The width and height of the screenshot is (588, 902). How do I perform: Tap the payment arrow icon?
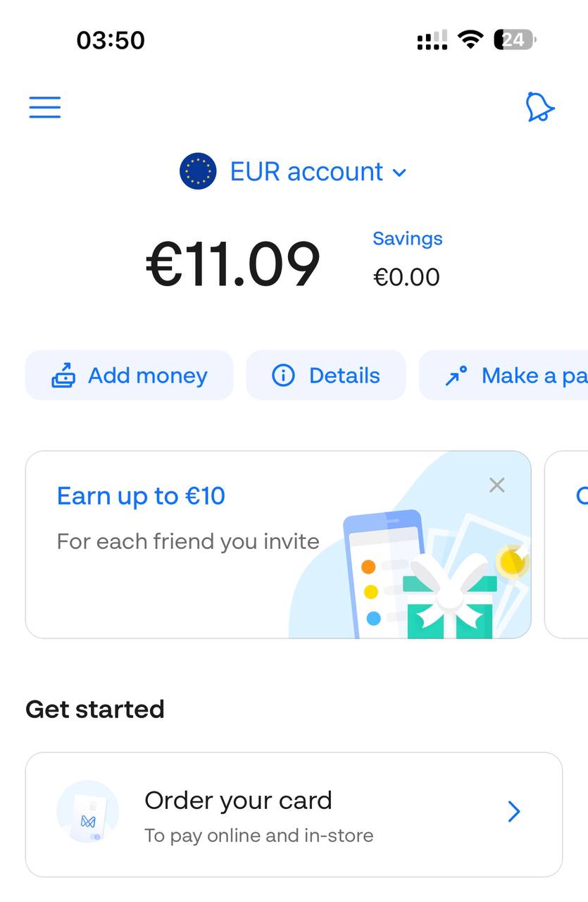tap(456, 376)
